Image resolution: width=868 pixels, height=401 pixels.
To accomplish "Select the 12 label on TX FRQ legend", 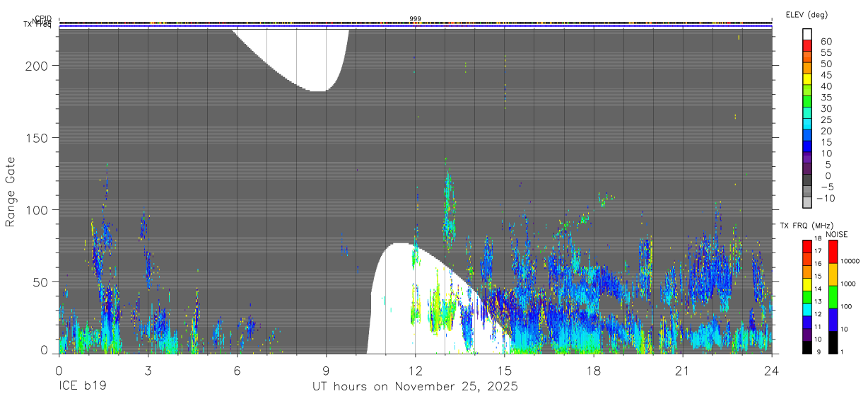I will tap(818, 314).
